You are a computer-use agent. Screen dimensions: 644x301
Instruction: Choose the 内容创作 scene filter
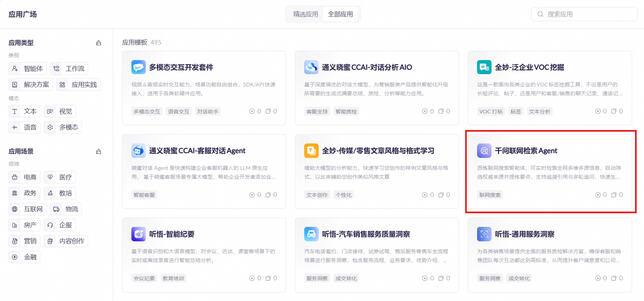tap(66, 241)
